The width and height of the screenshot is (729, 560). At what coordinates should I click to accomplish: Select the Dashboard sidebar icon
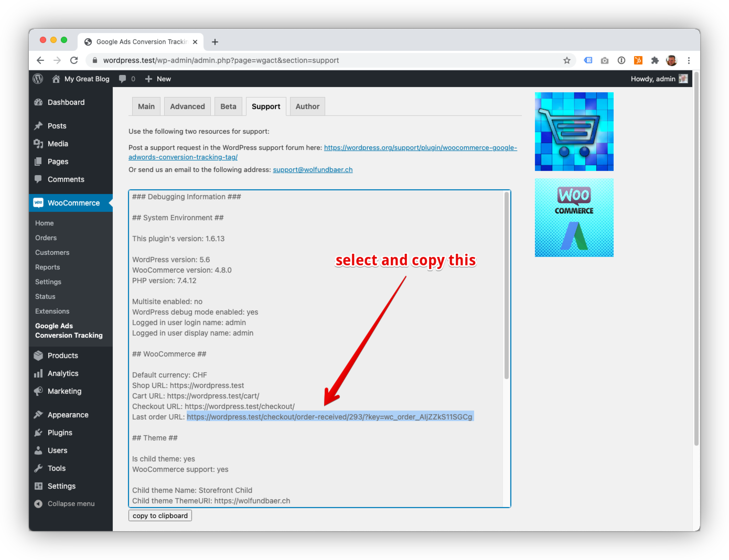coord(39,102)
